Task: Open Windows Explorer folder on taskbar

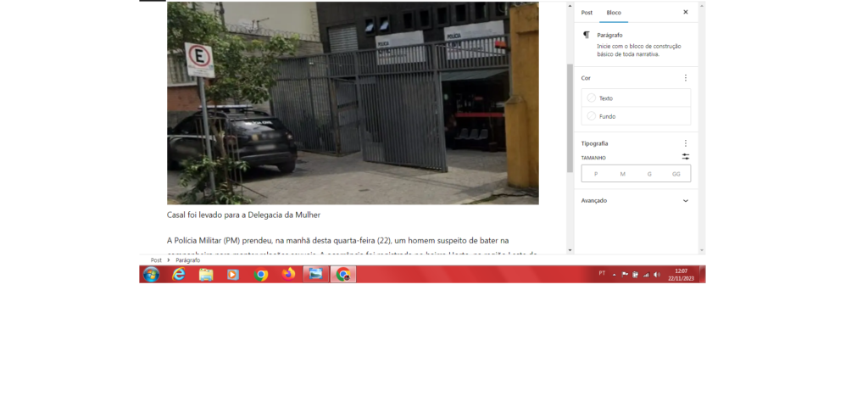Action: pos(206,274)
